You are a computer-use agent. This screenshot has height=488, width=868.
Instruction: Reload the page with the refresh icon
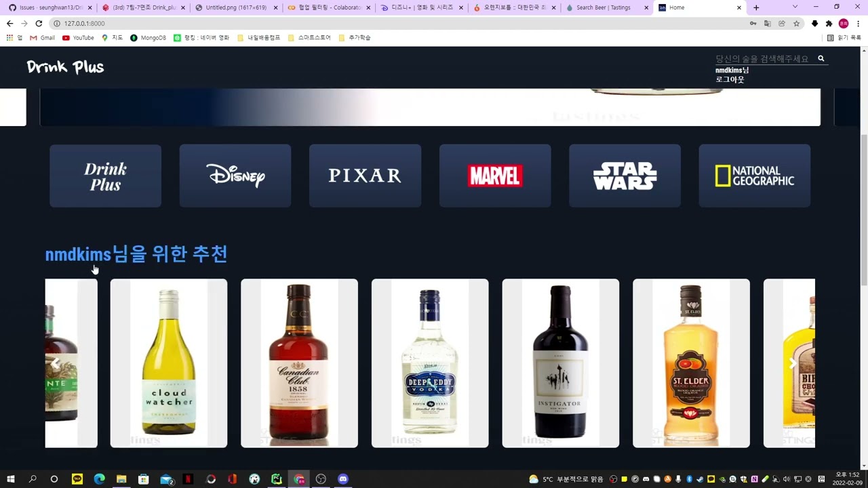tap(39, 23)
